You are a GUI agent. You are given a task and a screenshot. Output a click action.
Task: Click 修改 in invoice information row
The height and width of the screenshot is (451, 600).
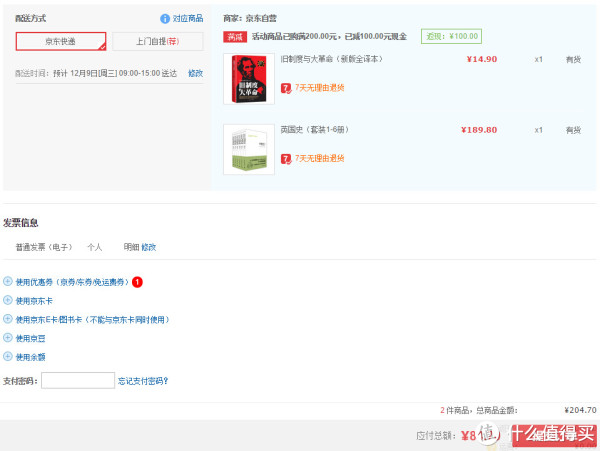[148, 247]
